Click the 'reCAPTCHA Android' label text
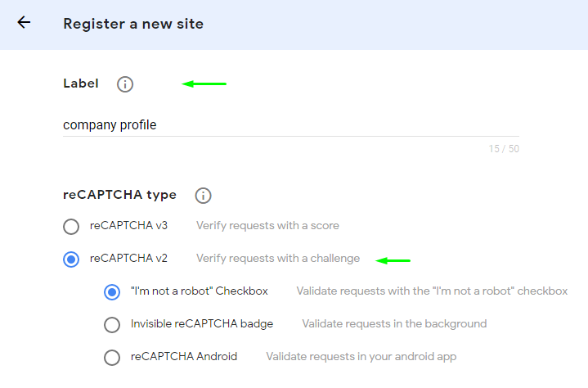The height and width of the screenshot is (388, 588). 184,356
